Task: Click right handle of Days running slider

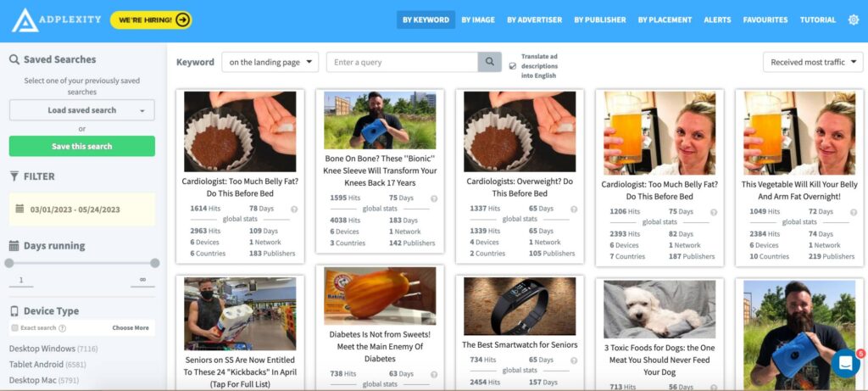Action: pyautogui.click(x=155, y=263)
